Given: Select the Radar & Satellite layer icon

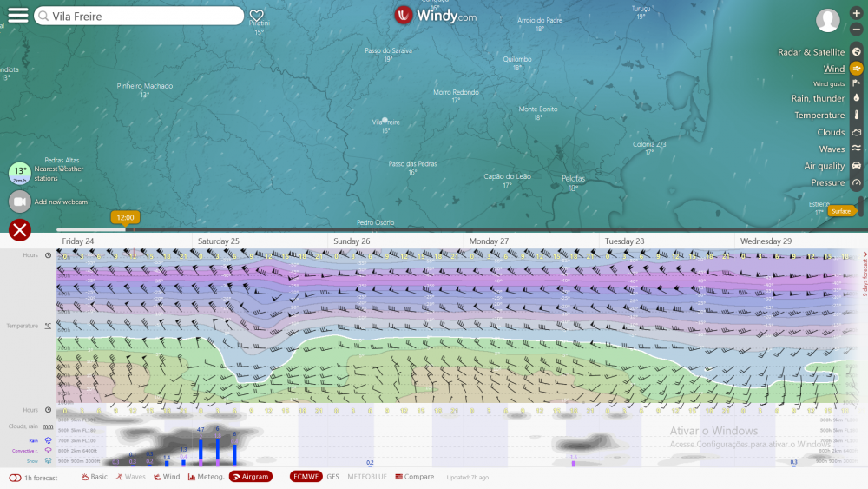Looking at the screenshot, I should click(x=857, y=52).
